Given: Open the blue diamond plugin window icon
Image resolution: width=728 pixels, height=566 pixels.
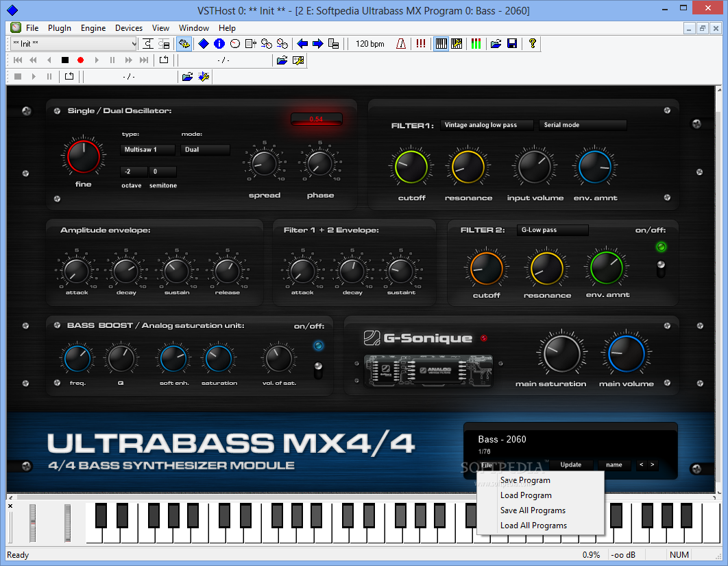Looking at the screenshot, I should [204, 44].
